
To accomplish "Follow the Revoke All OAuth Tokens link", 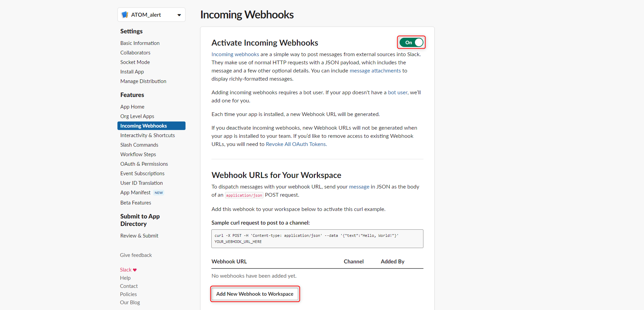I will (x=295, y=144).
